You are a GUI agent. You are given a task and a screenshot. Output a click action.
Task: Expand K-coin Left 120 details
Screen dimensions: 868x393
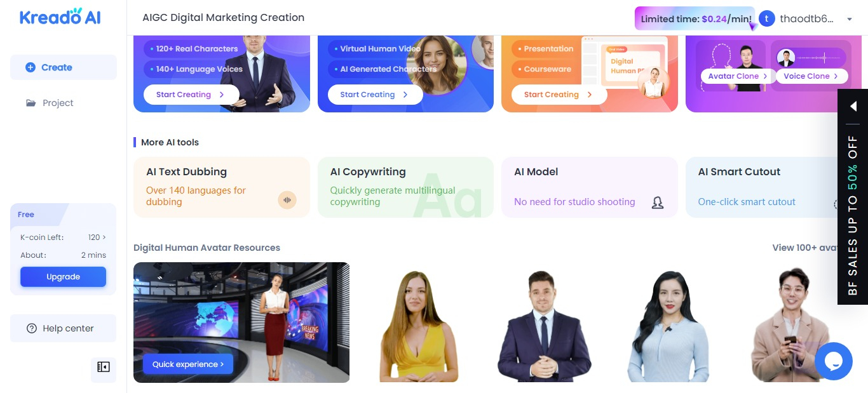[97, 237]
